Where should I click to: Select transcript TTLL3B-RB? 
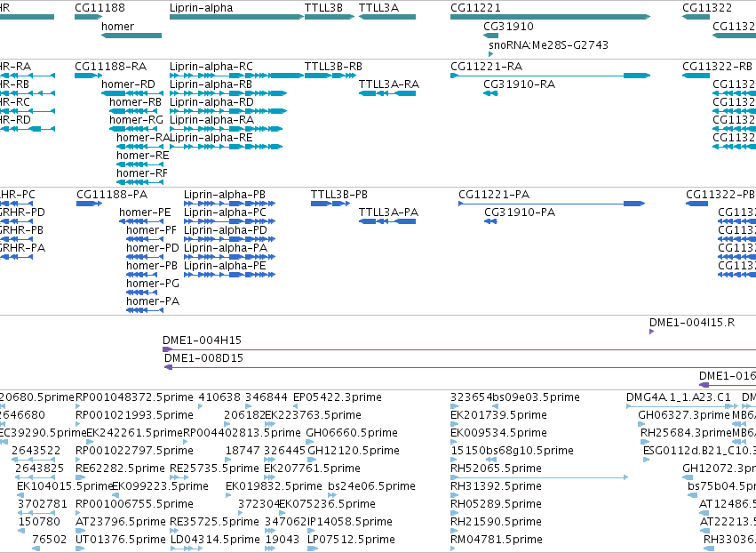pyautogui.click(x=330, y=76)
